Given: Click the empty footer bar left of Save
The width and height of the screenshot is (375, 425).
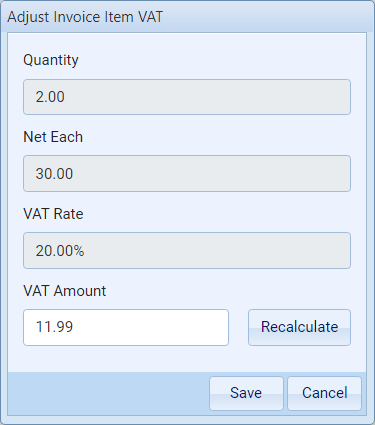Looking at the screenshot, I should pyautogui.click(x=108, y=393).
